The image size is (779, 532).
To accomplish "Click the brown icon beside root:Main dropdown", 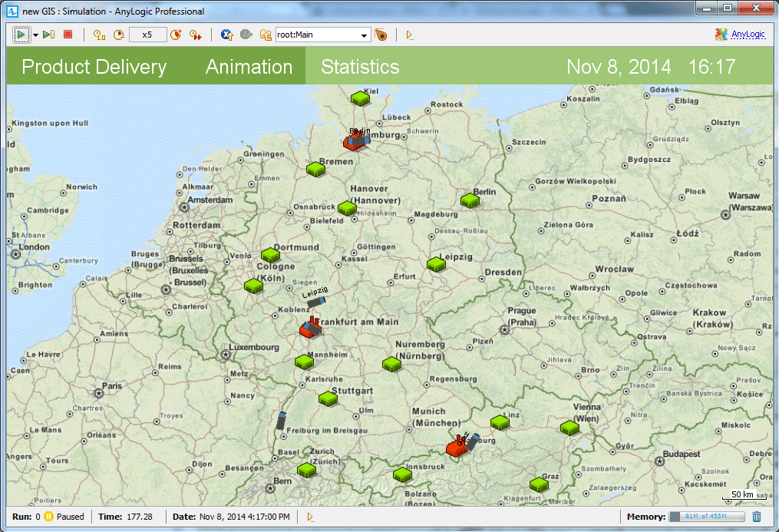I will tap(381, 35).
